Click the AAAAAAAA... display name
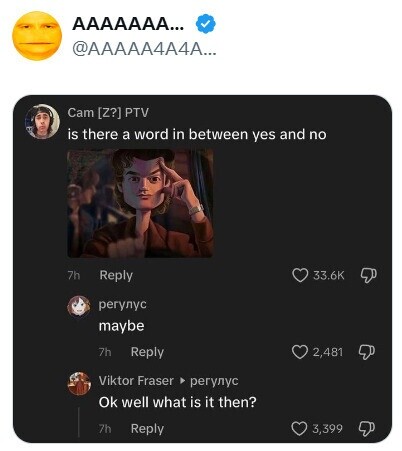This screenshot has width=402, height=451. (128, 24)
